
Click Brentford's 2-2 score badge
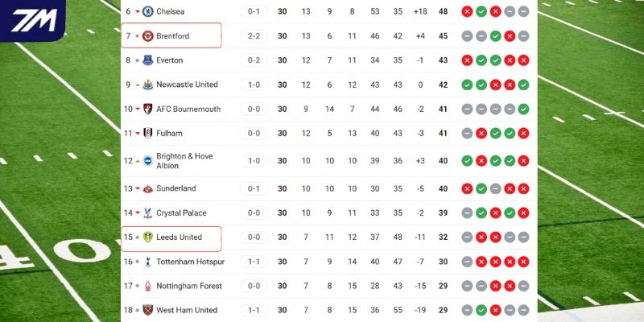(x=254, y=36)
